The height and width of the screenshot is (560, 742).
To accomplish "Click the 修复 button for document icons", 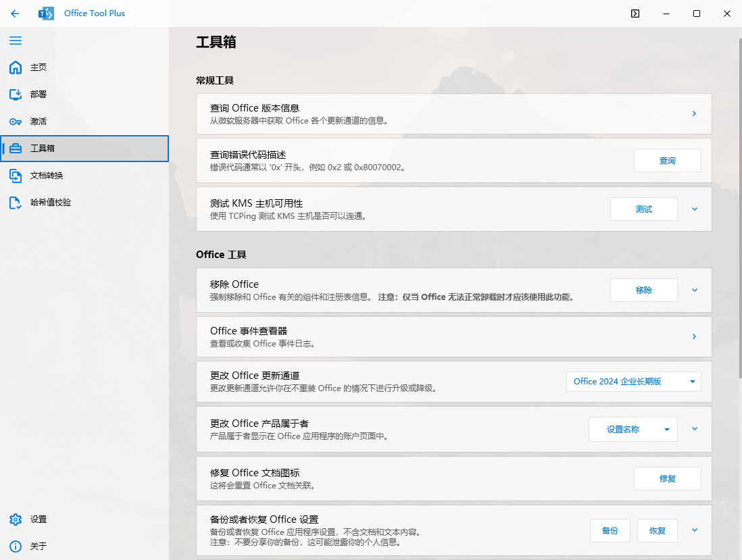I will 667,478.
